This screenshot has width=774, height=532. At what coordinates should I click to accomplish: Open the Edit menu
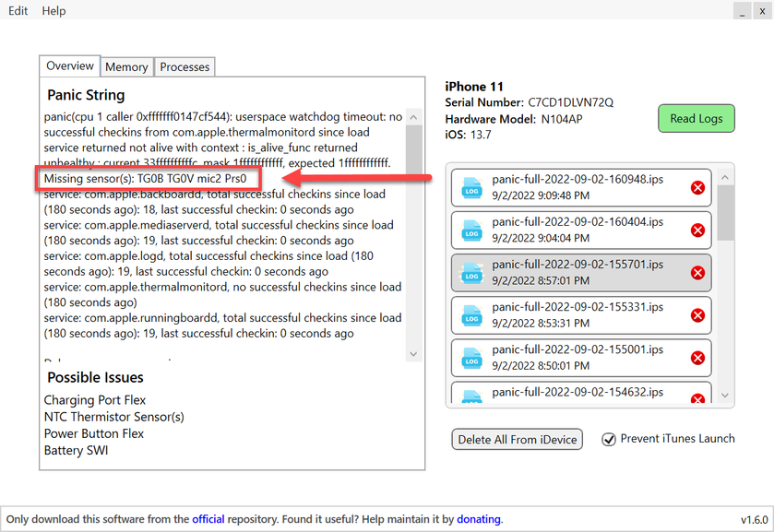[18, 11]
